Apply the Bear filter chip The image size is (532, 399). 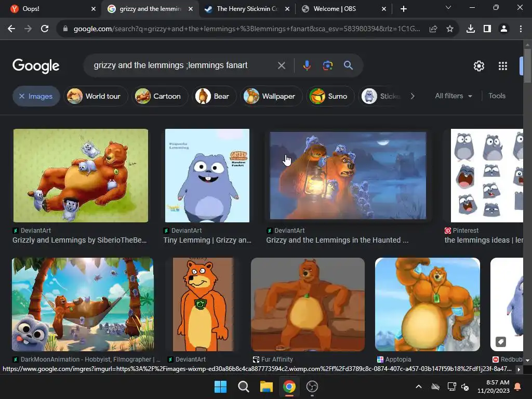point(214,96)
